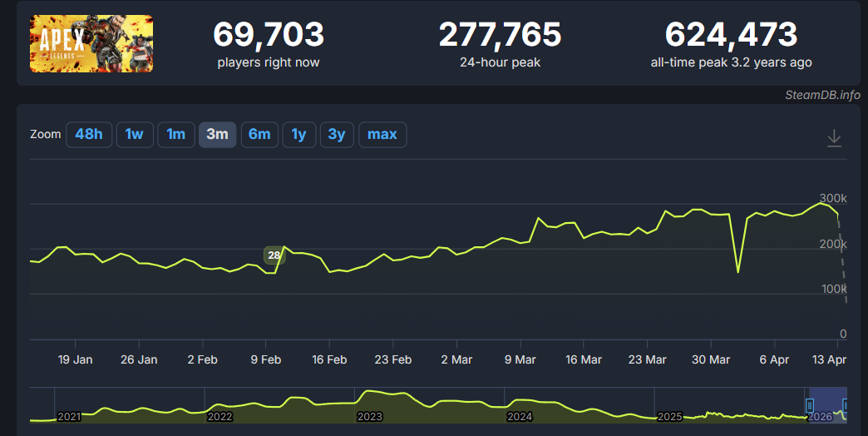The height and width of the screenshot is (436, 868).
Task: Click the 23 Feb x-axis label
Action: coord(393,359)
